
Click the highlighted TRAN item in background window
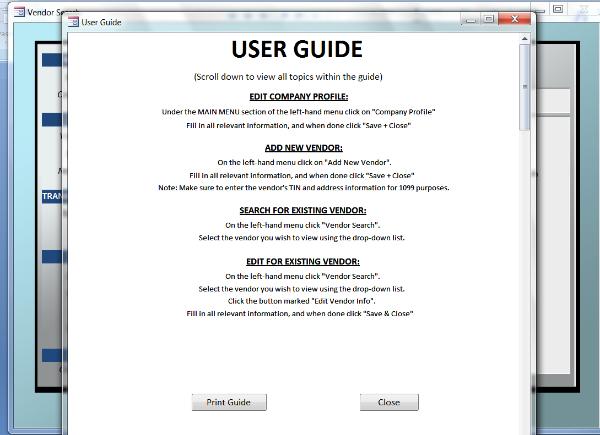click(x=52, y=197)
